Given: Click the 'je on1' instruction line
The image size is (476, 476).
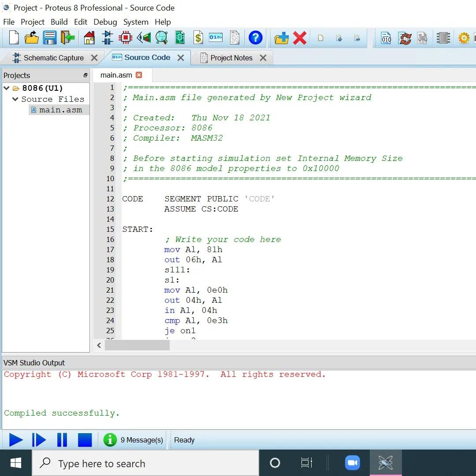Looking at the screenshot, I should click(x=180, y=331).
